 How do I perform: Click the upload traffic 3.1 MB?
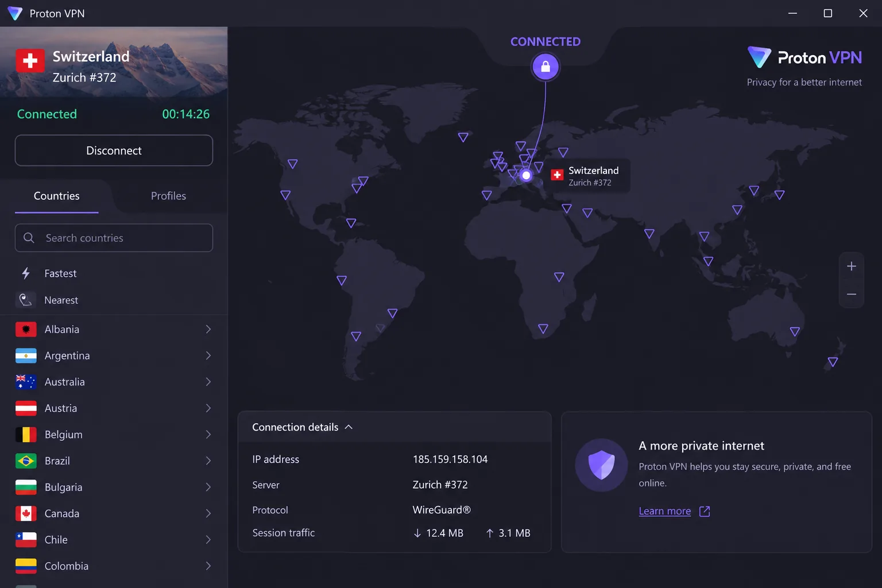pyautogui.click(x=508, y=533)
